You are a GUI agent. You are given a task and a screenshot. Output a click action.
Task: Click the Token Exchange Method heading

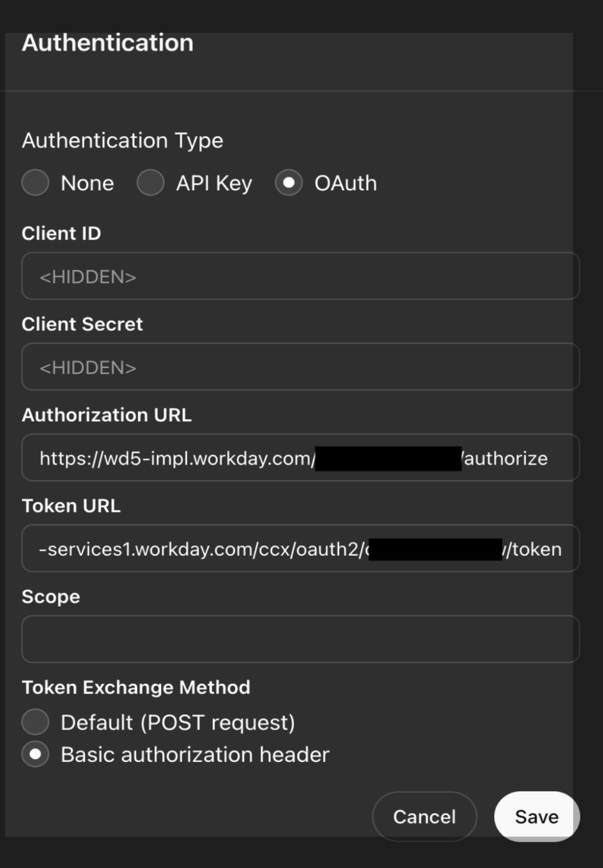[136, 687]
